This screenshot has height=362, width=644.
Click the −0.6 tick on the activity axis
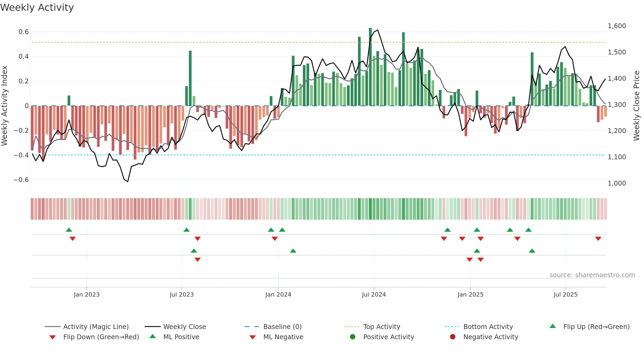click(x=21, y=180)
